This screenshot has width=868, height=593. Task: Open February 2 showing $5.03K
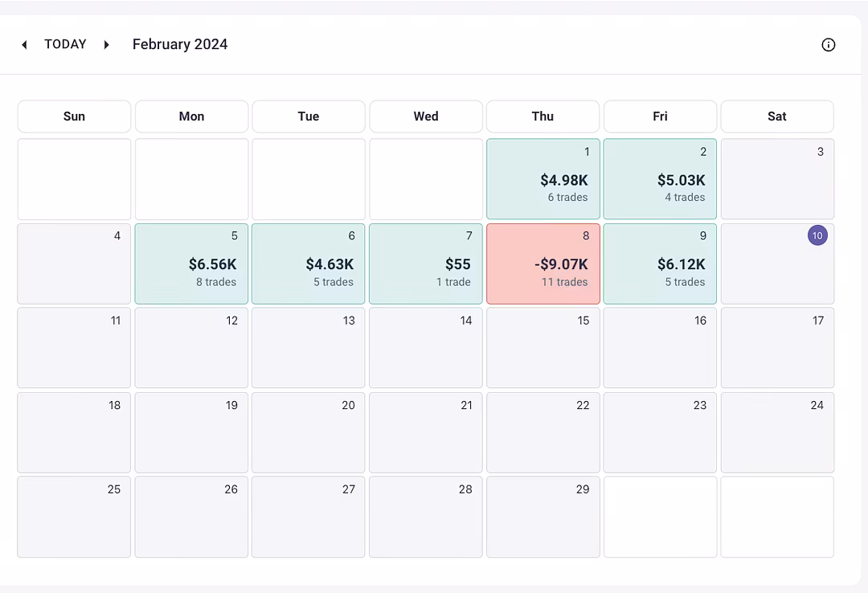click(660, 179)
